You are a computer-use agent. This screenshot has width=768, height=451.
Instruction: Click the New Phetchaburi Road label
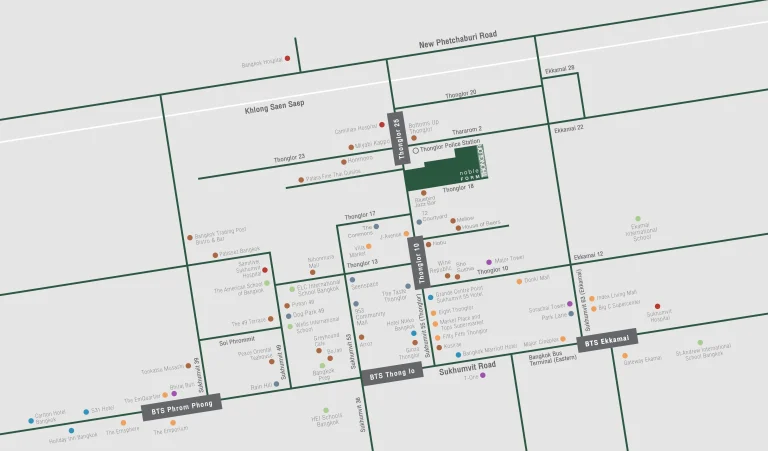pos(457,39)
